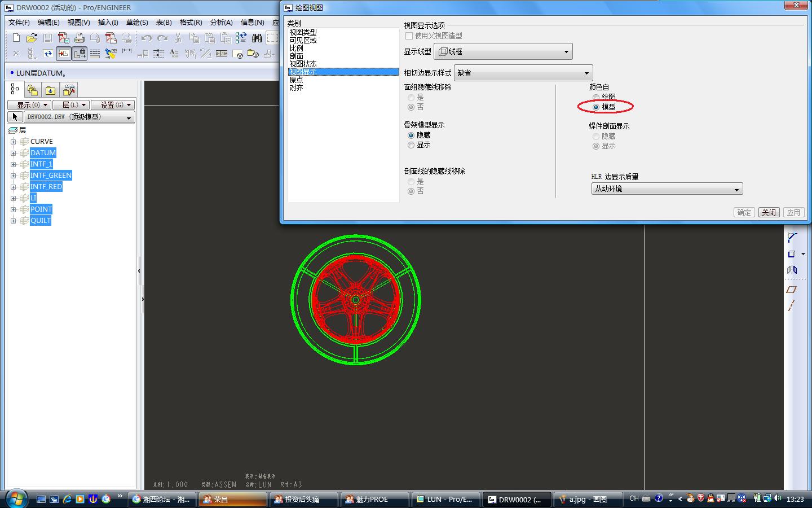The width and height of the screenshot is (812, 508).
Task: Open the 格式(R) menu
Action: click(x=191, y=23)
